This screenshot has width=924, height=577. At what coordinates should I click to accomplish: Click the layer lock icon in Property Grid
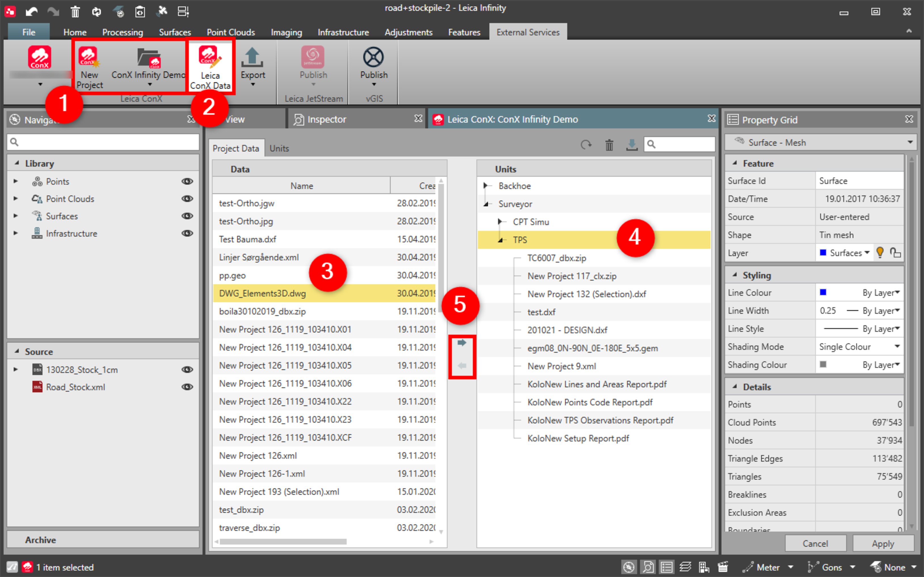(895, 252)
